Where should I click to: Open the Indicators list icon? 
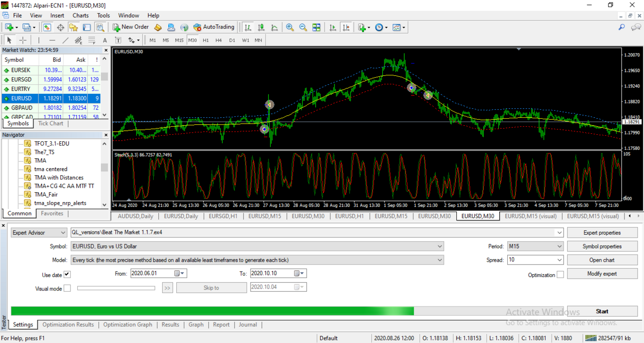364,27
